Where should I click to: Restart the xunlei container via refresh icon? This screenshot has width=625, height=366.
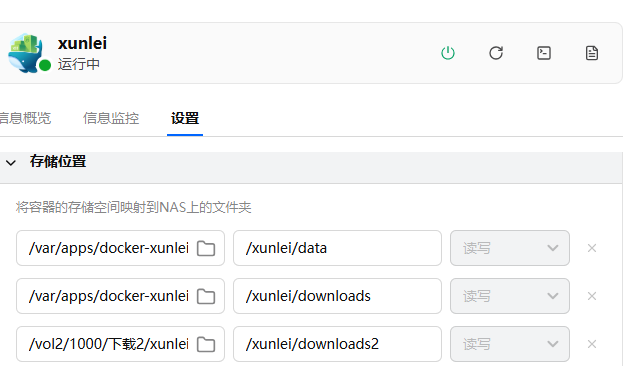pos(496,53)
